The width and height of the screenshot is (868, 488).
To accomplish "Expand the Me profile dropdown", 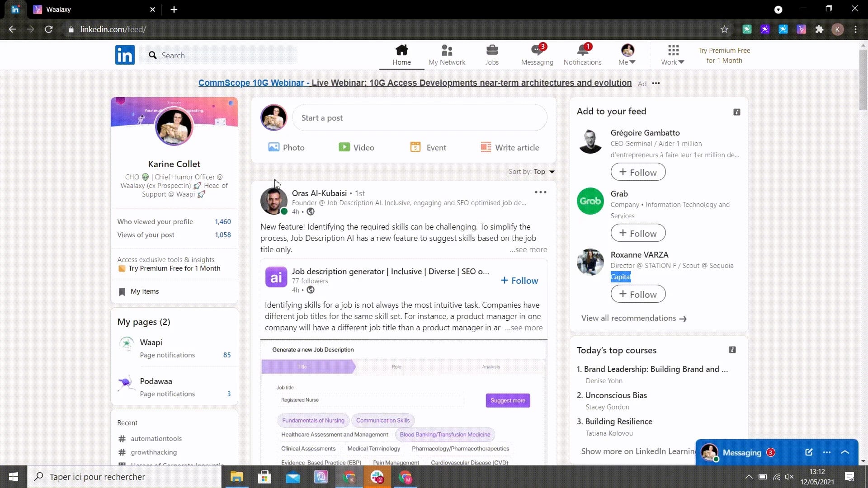I will 627,55.
